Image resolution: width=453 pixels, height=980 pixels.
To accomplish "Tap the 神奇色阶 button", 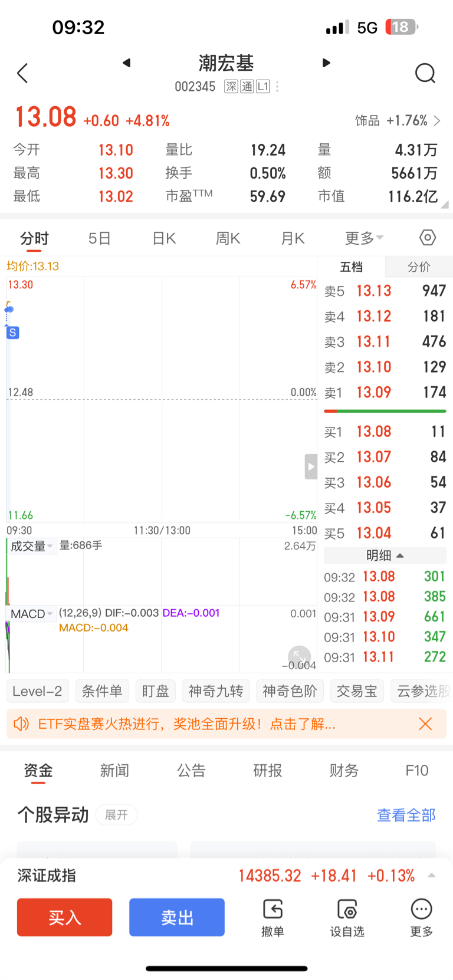I will click(290, 691).
